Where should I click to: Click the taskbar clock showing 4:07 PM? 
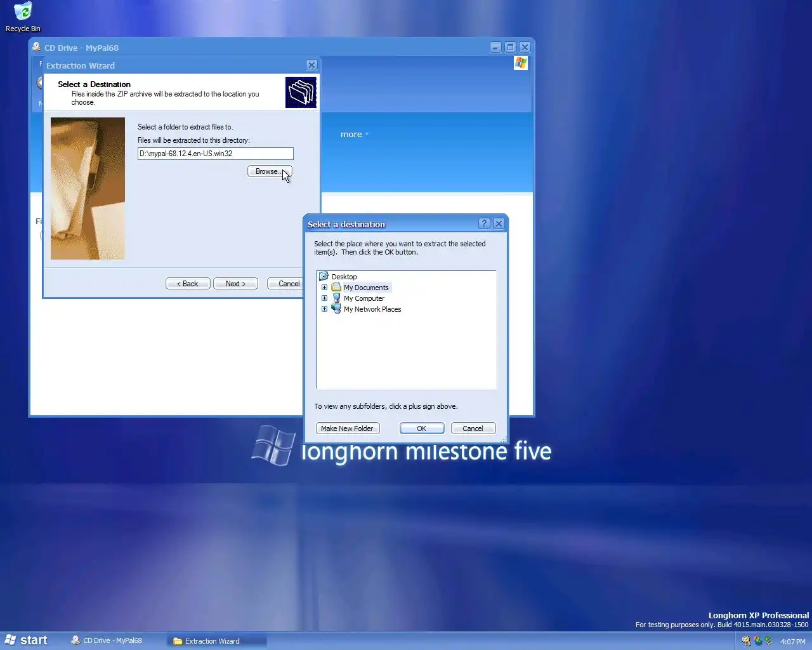pos(793,642)
